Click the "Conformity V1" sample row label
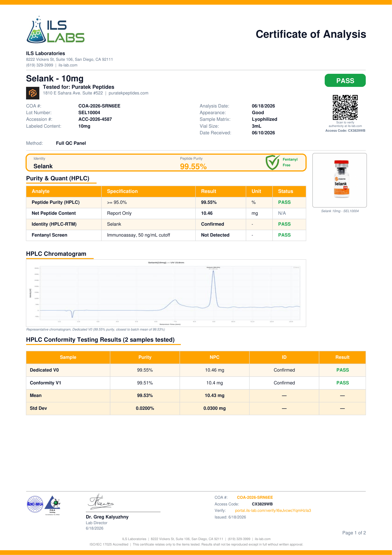 coord(45,383)
